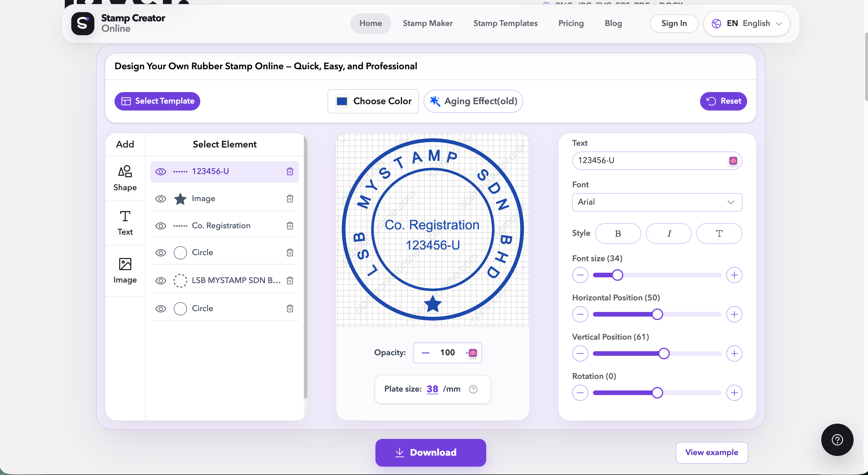The width and height of the screenshot is (868, 475).
Task: Open Stamp Maker nav item
Action: point(428,24)
